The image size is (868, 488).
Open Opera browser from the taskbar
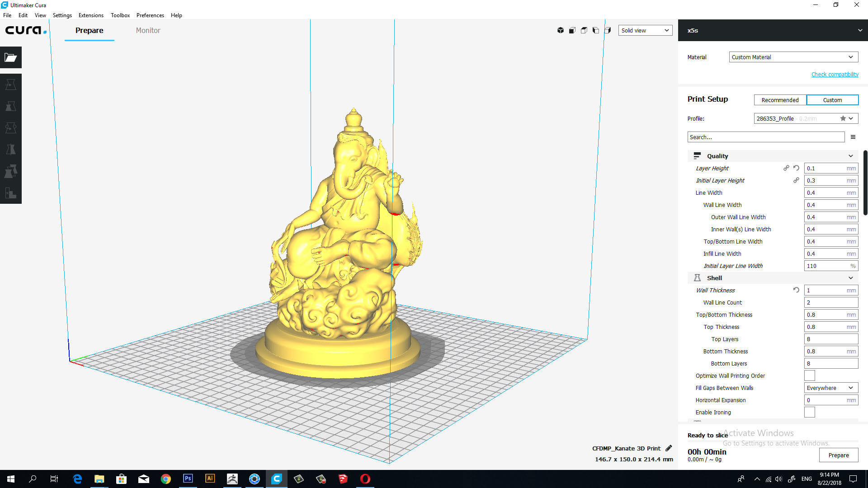[x=365, y=479]
